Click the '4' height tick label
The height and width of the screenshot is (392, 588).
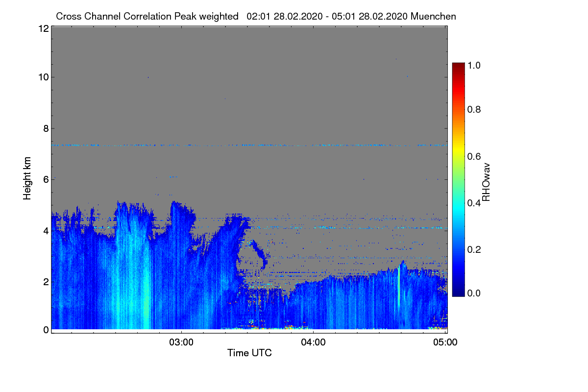45,230
